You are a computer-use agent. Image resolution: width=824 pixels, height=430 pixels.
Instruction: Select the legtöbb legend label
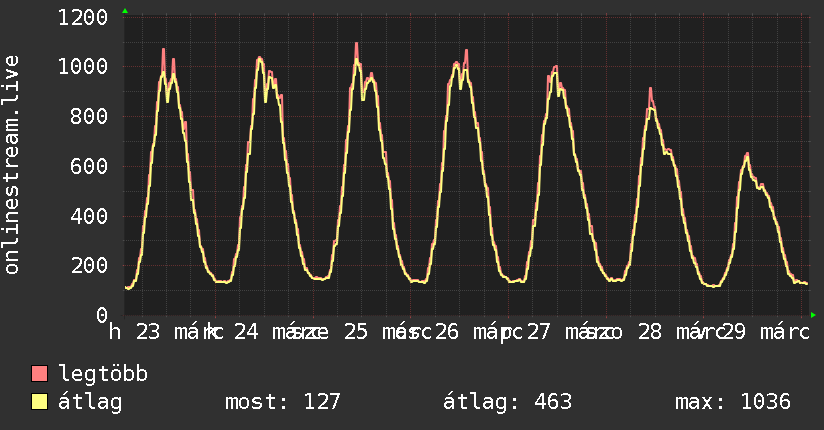(103, 374)
